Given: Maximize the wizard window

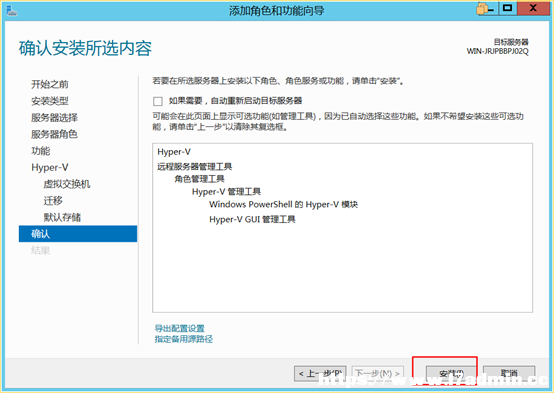Looking at the screenshot, I should [508, 8].
